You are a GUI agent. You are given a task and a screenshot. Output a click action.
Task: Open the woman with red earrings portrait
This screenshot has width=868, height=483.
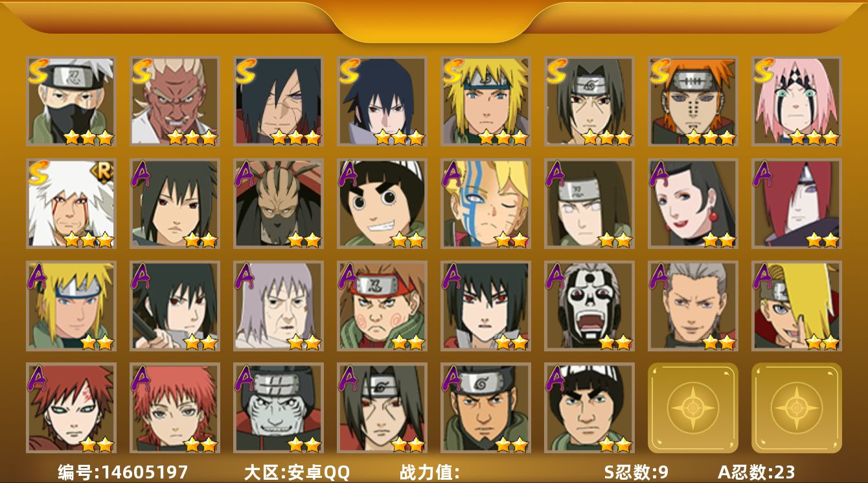coord(692,204)
